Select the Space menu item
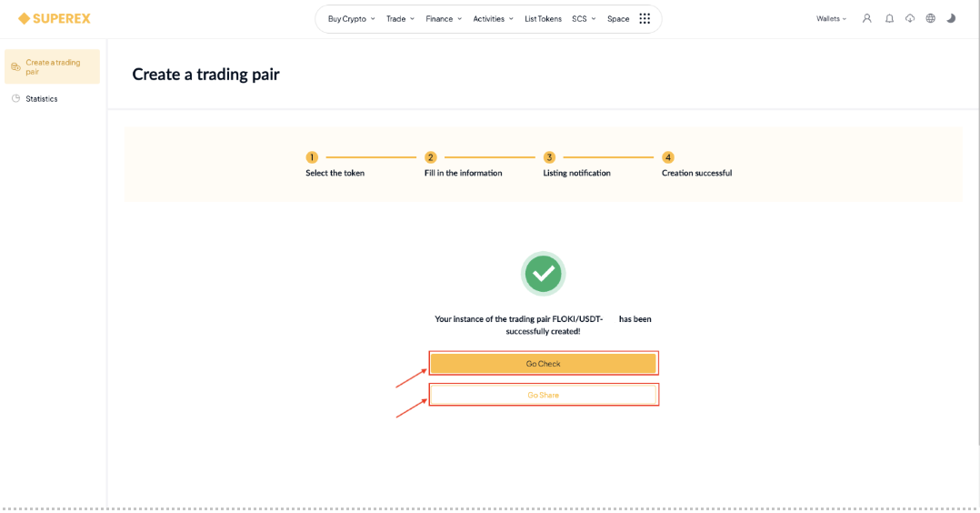980x513 pixels. pyautogui.click(x=618, y=19)
